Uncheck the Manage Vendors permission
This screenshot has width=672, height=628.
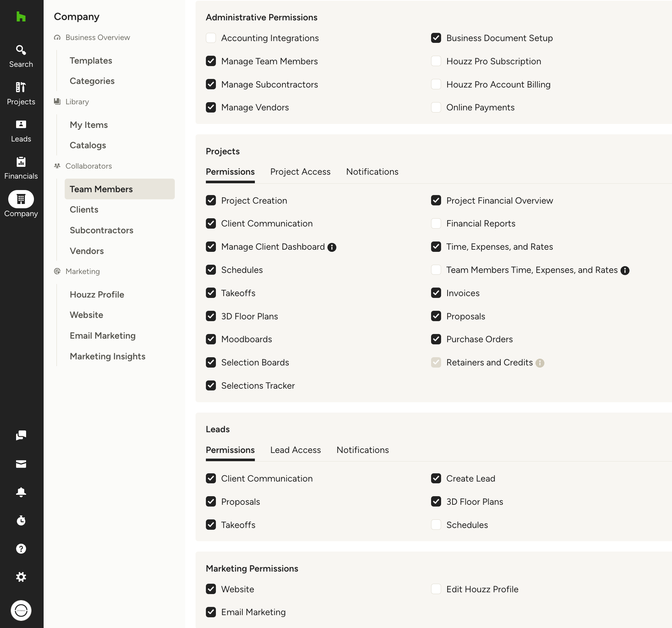coord(211,107)
